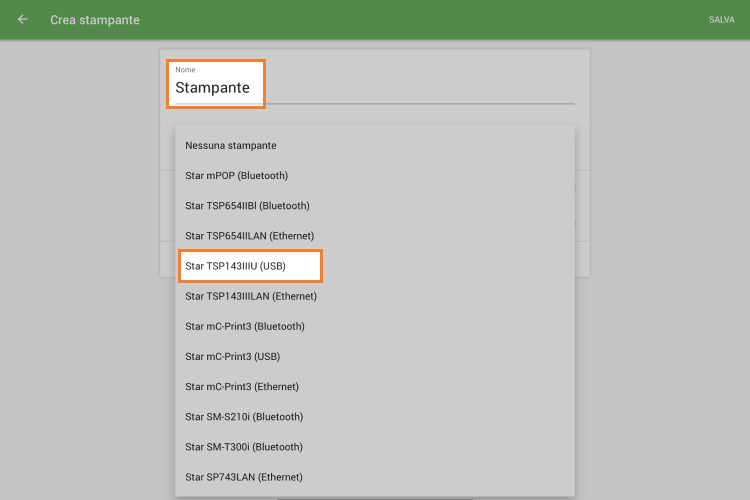Pick Star TSP654IIBI (Bluetooth) option
This screenshot has width=750, height=500.
pyautogui.click(x=247, y=206)
